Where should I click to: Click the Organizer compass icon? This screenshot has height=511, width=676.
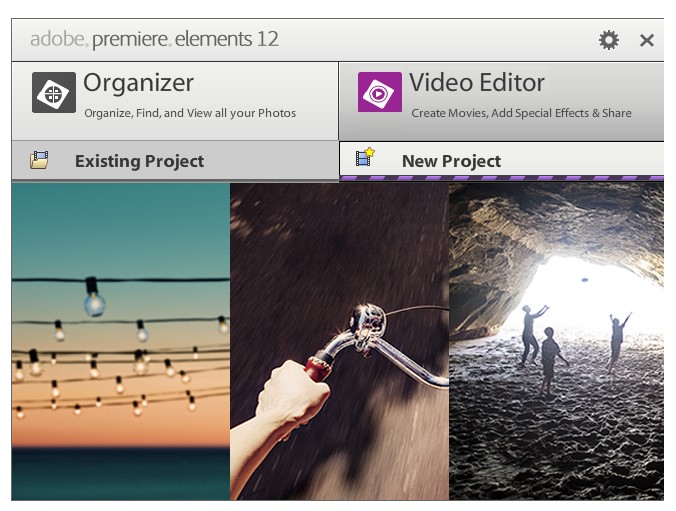(x=54, y=92)
